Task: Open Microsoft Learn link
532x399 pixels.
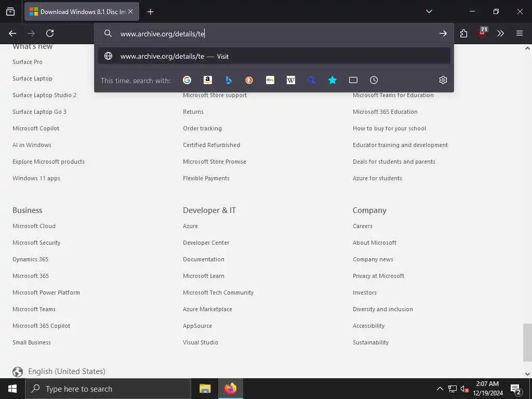Action: coord(204,276)
